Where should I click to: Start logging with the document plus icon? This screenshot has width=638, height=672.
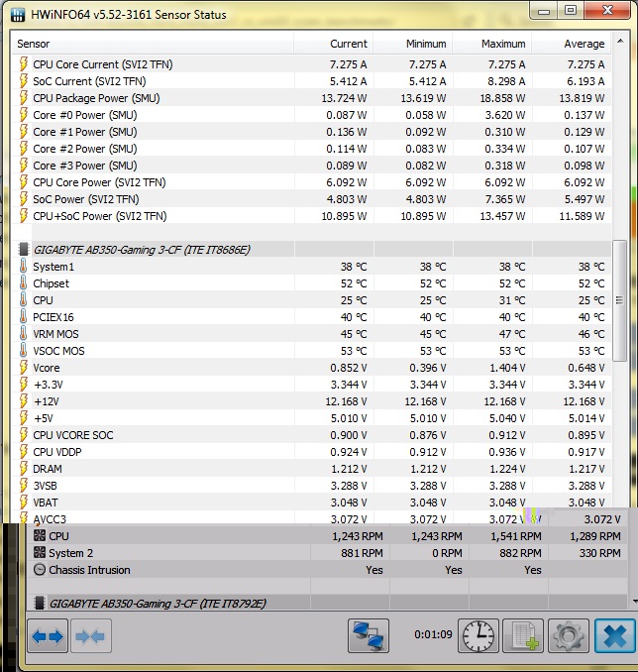(x=522, y=636)
